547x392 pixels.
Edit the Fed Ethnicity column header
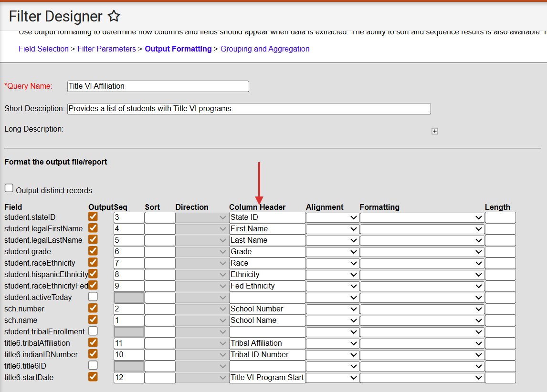[x=267, y=286]
